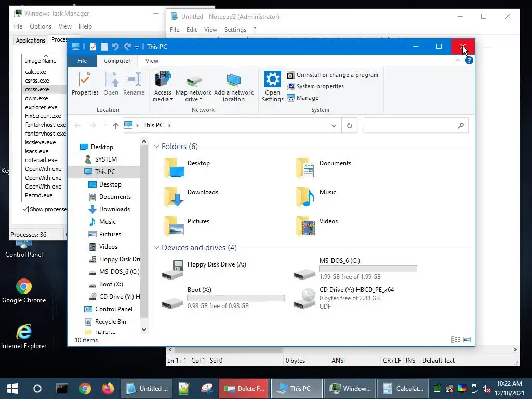Open the Windows Start button
Screen dimensions: 532x399
point(12,389)
